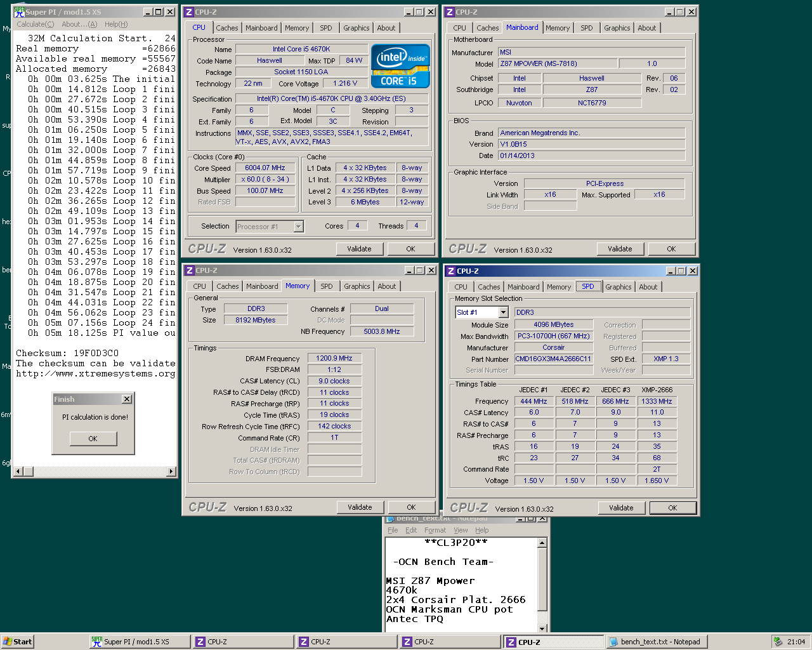Click OK in Memory window
Image resolution: width=812 pixels, height=650 pixels.
tap(411, 507)
